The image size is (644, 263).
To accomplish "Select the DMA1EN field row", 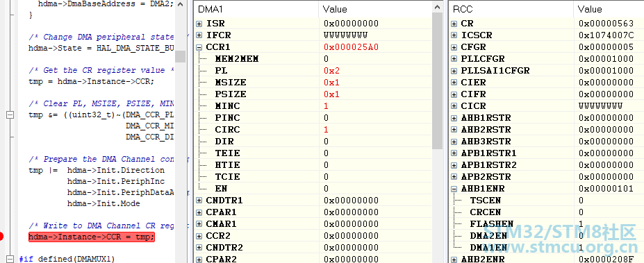I will tap(546, 248).
